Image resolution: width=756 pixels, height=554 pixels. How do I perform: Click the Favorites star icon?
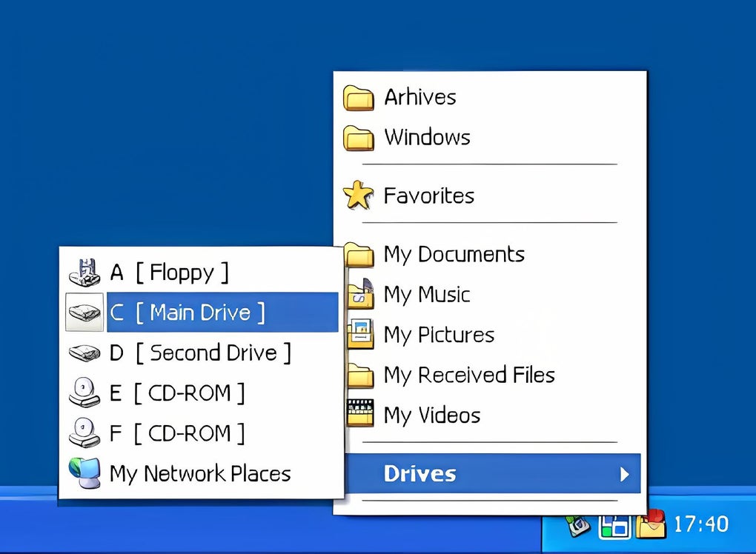click(x=357, y=195)
